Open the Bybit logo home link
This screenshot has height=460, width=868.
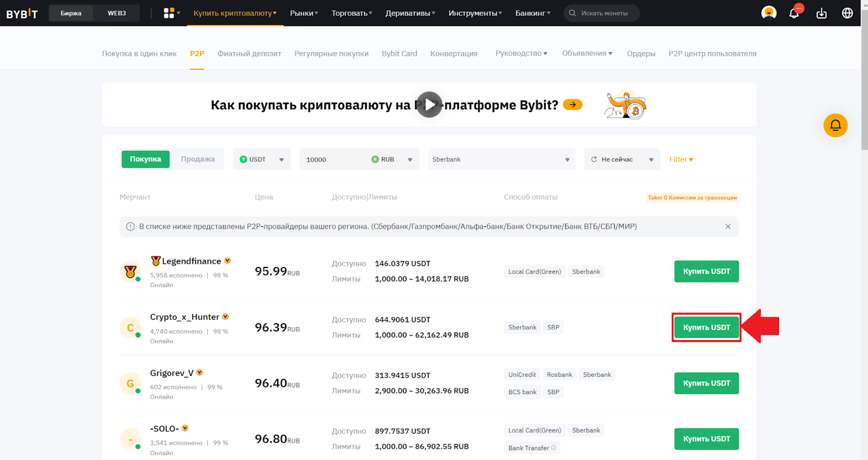(22, 14)
